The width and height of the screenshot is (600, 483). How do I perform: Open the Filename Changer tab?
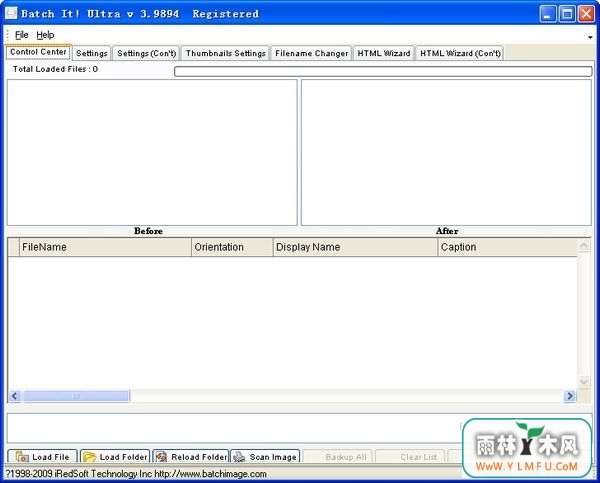pos(311,53)
